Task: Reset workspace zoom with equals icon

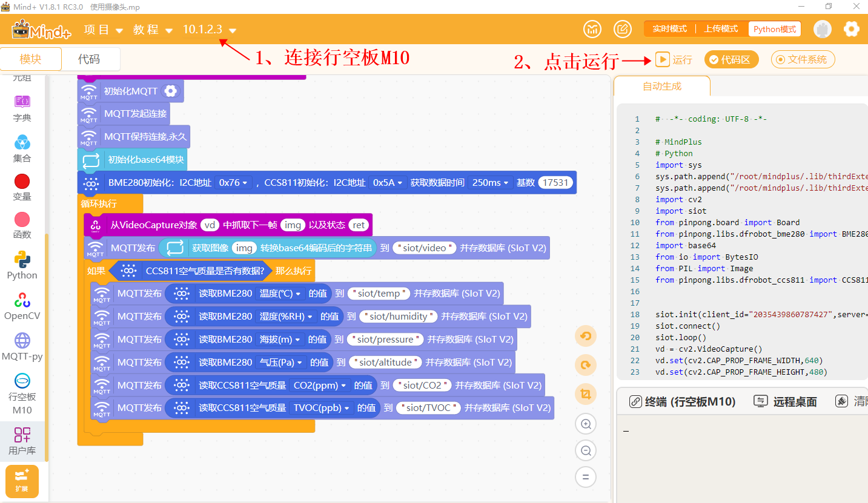Action: [586, 477]
